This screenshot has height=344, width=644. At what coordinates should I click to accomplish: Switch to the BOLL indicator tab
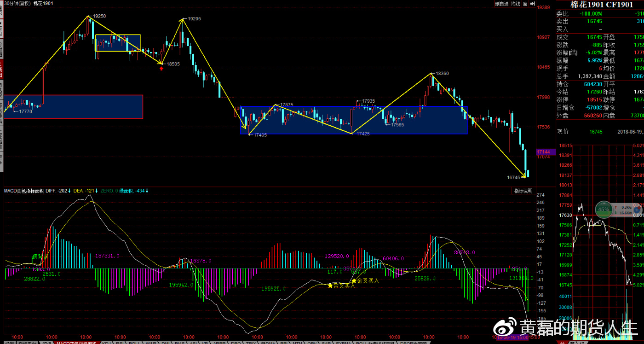[x=134, y=342]
